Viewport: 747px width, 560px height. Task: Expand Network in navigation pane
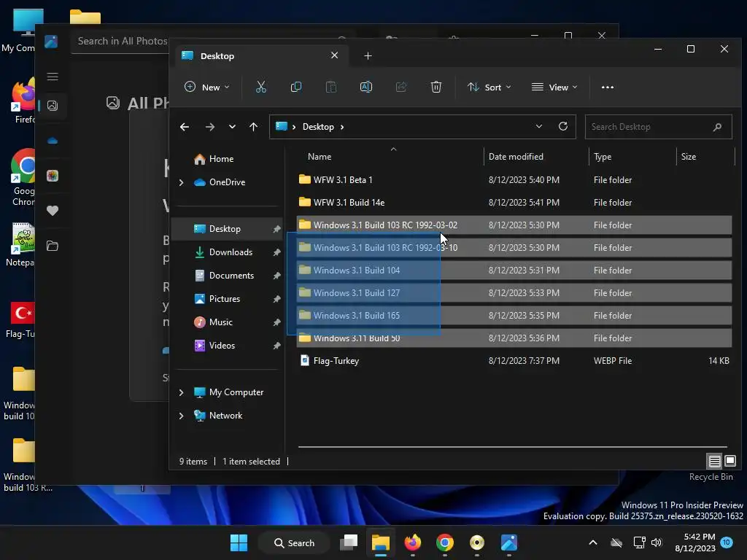pos(181,416)
